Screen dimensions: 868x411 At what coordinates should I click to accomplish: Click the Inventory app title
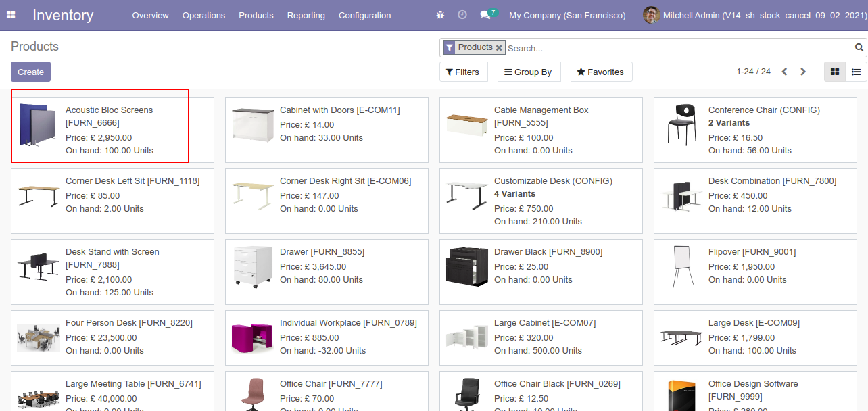pos(63,15)
